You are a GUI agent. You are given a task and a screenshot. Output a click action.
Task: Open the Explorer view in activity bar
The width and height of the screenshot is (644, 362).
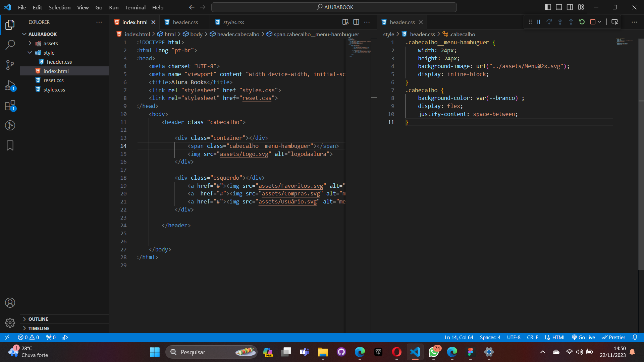pos(10,25)
